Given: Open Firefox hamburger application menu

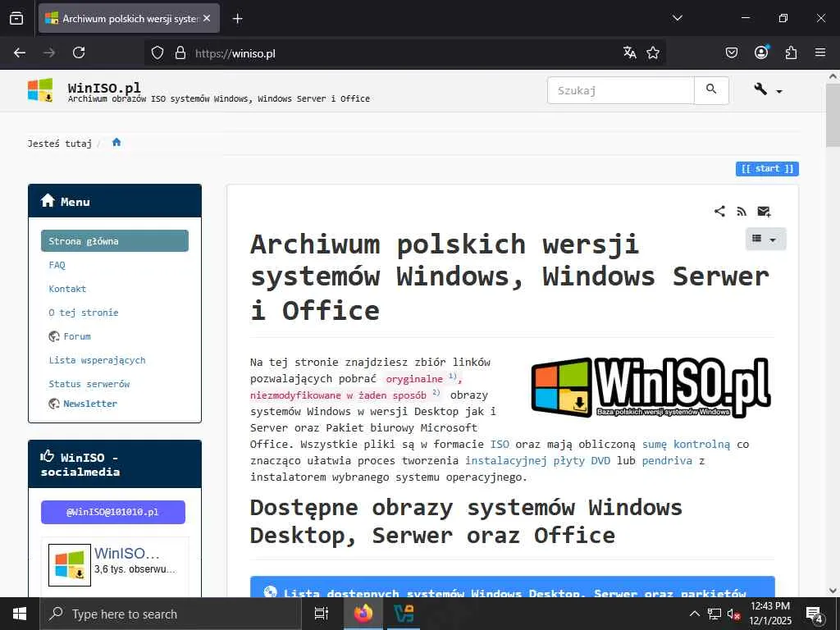Looking at the screenshot, I should [x=820, y=52].
